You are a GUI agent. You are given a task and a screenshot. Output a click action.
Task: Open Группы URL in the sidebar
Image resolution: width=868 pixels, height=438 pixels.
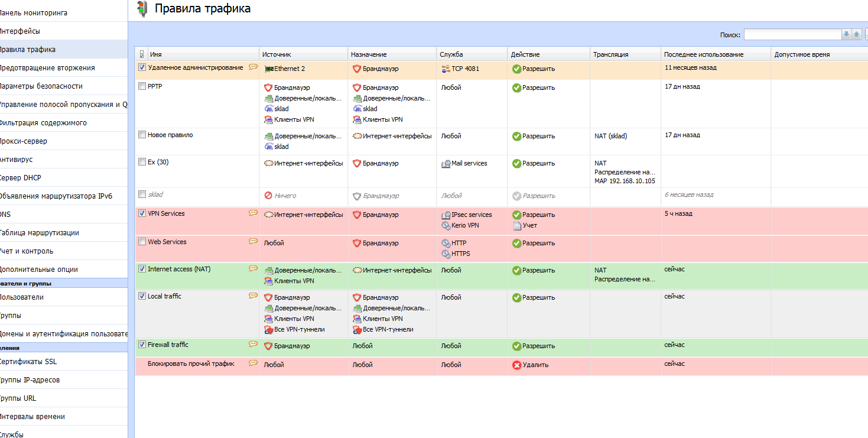point(64,398)
